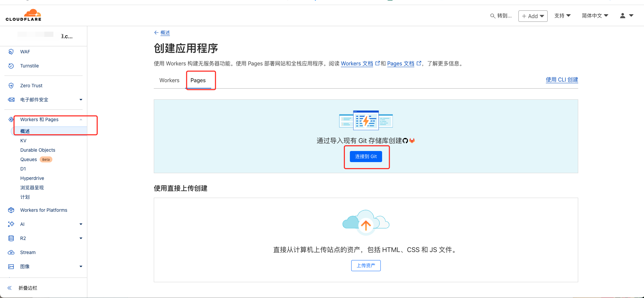Open the 简体中文 language dropdown
The height and width of the screenshot is (298, 644).
[x=595, y=16]
